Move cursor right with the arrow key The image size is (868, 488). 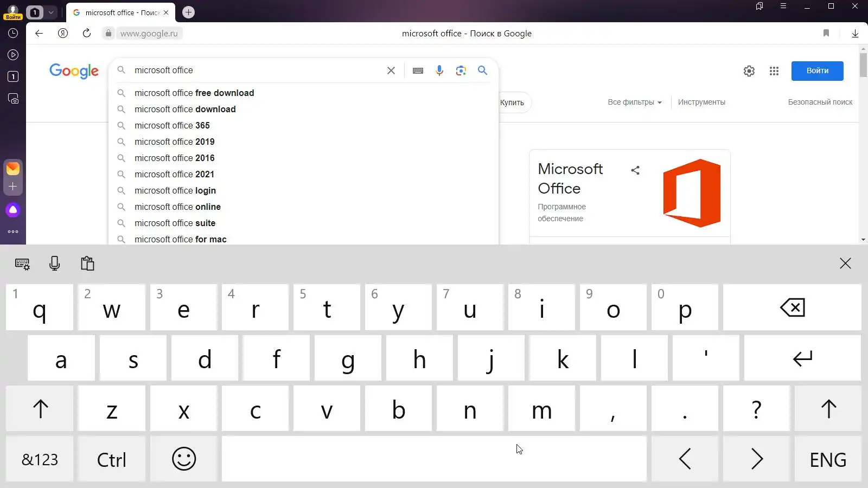tap(756, 459)
